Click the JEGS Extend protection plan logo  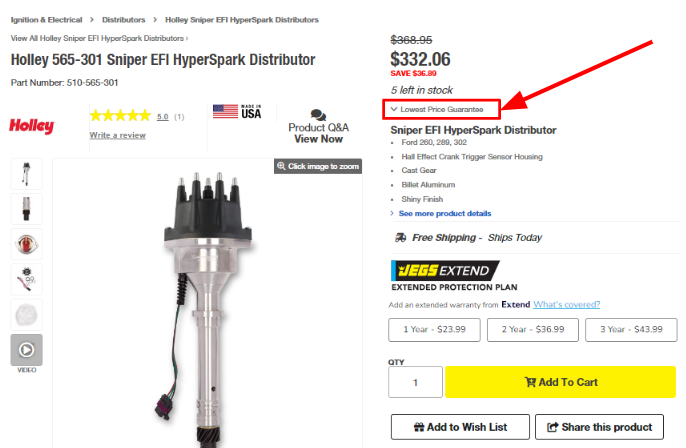click(x=440, y=270)
